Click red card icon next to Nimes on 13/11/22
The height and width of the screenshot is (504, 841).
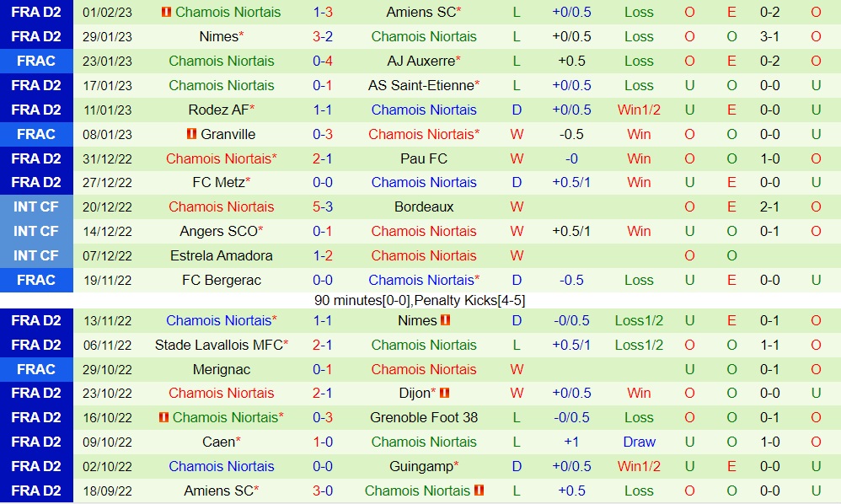click(446, 320)
